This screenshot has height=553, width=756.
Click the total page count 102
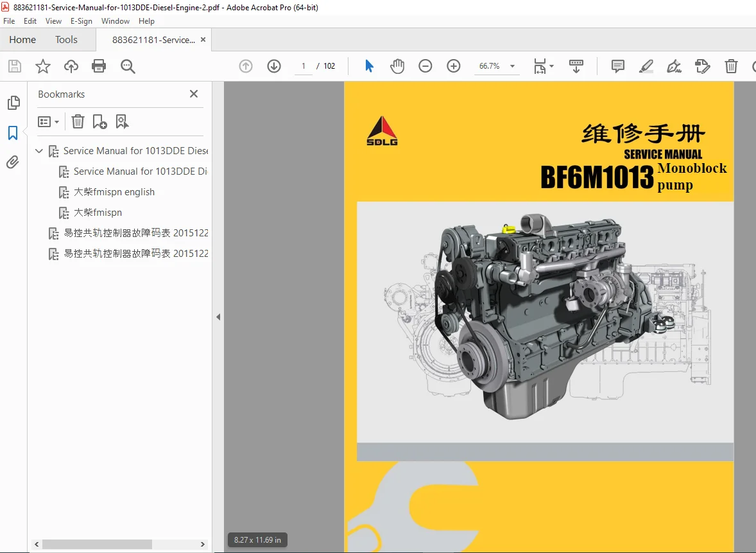click(329, 66)
